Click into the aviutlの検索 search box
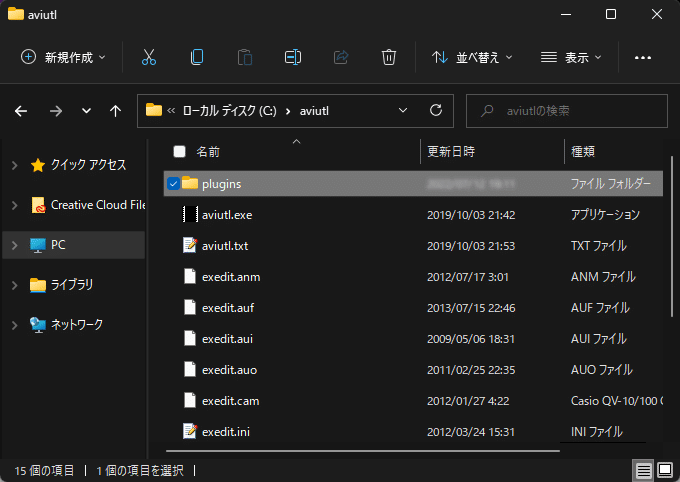Screen dimensions: 680x482 point(566,111)
